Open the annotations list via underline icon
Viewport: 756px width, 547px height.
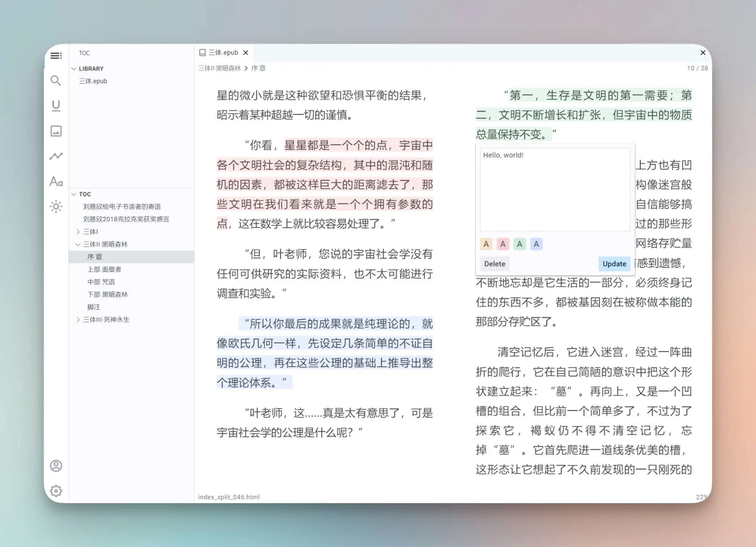point(56,106)
